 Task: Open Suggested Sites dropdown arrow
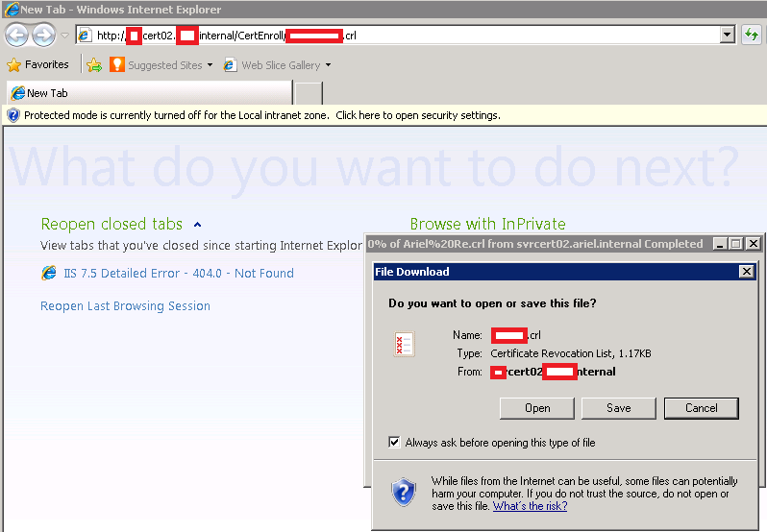click(210, 65)
